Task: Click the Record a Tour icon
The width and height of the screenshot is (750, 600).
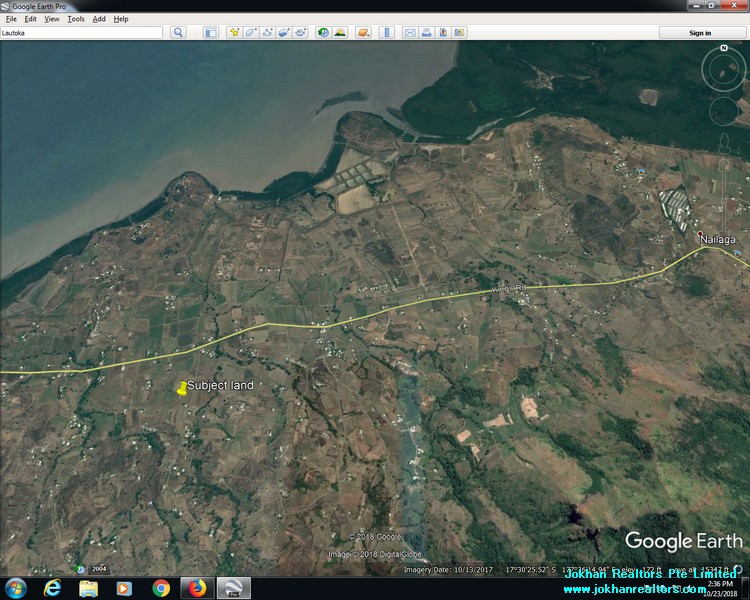Action: [300, 32]
